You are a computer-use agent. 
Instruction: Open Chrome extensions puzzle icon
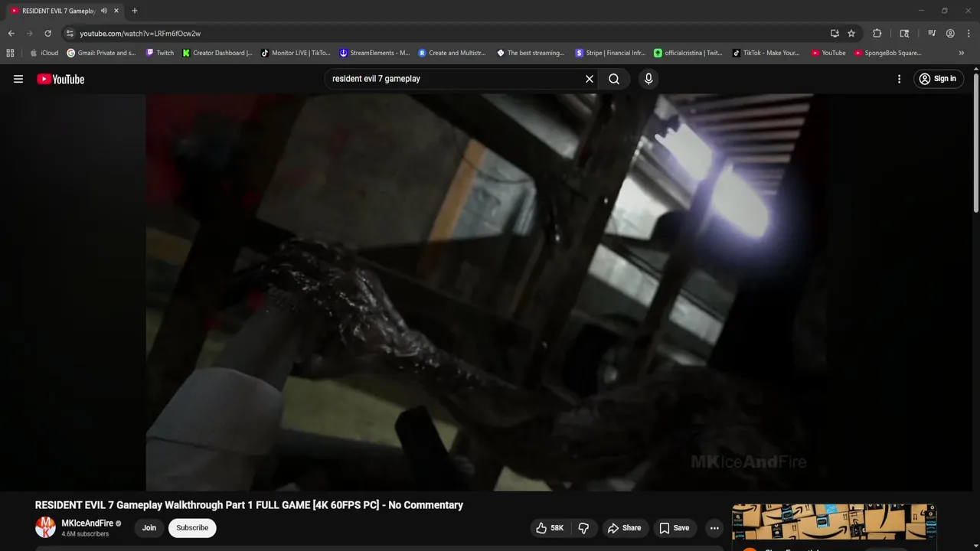877,34
